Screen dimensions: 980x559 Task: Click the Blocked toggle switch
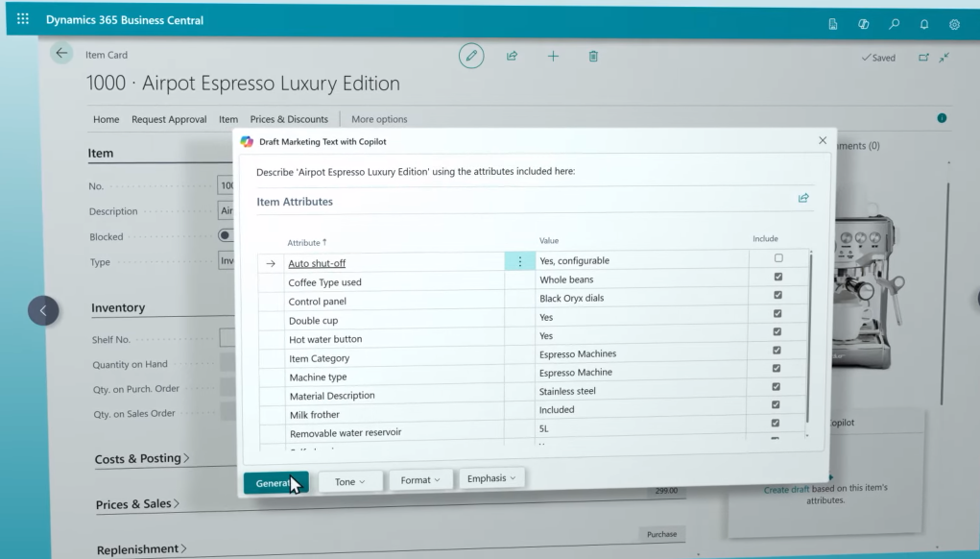tap(226, 235)
